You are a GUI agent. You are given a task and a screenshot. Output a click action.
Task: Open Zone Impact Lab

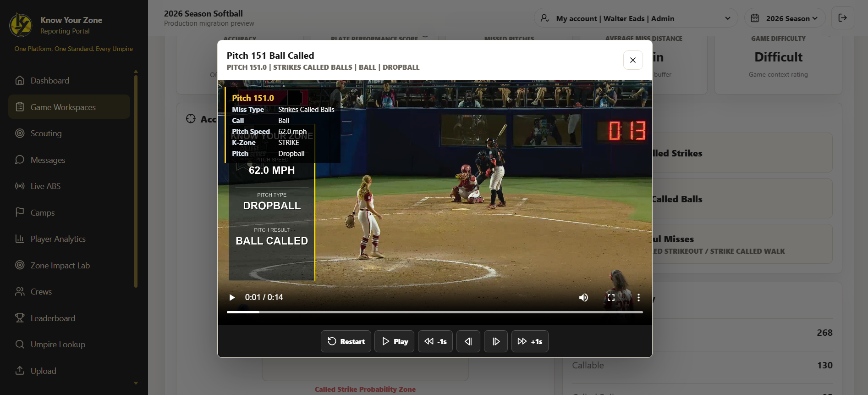pos(69,265)
